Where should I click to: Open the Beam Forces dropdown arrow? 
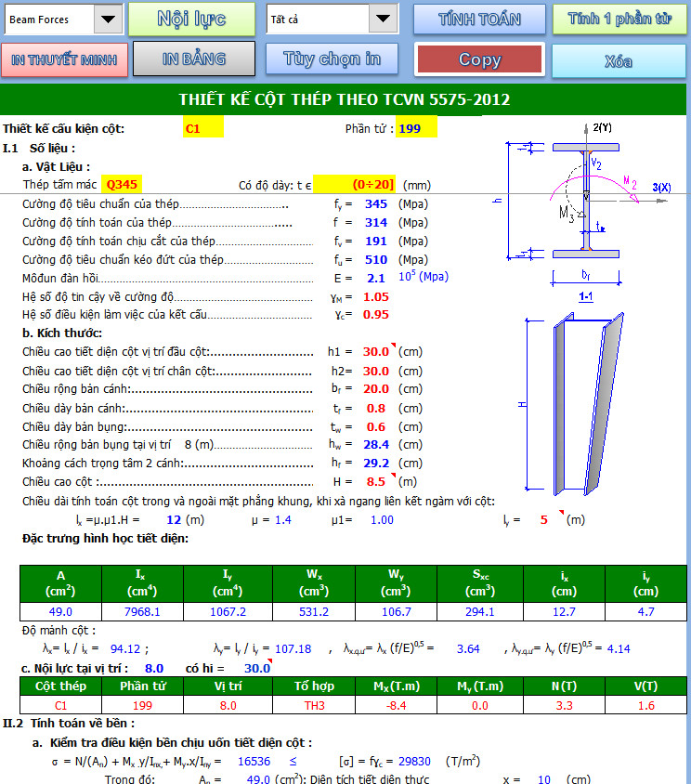coord(109,19)
